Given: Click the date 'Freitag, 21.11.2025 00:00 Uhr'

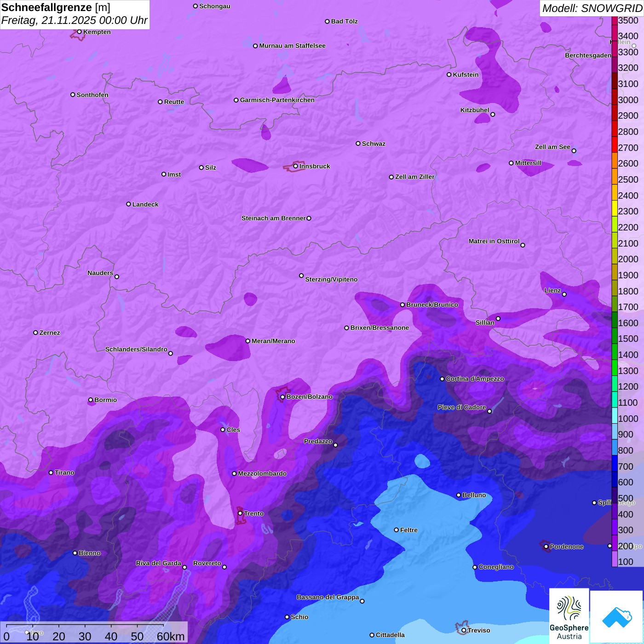Looking at the screenshot, I should coord(75,20).
